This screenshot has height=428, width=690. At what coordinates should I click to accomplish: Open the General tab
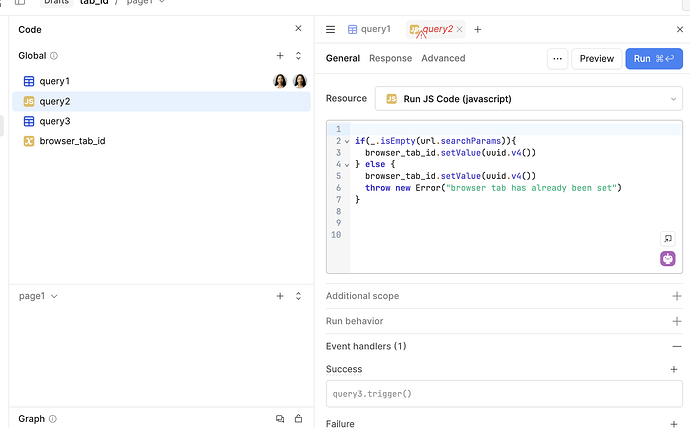pos(343,58)
